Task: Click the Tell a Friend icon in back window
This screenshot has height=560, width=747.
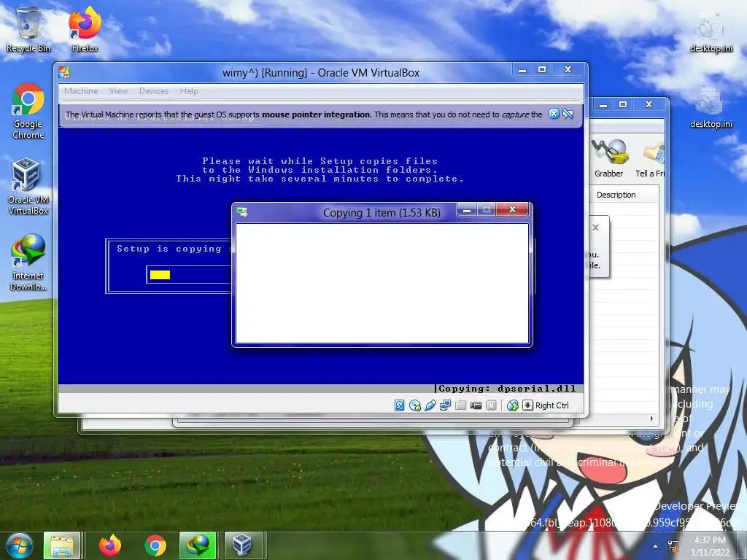Action: 650,158
